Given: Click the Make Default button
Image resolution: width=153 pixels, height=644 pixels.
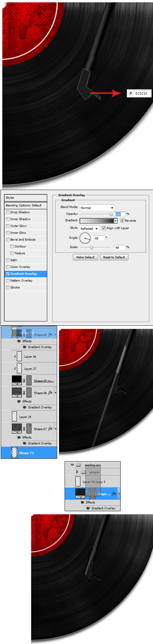Looking at the screenshot, I should [85, 257].
